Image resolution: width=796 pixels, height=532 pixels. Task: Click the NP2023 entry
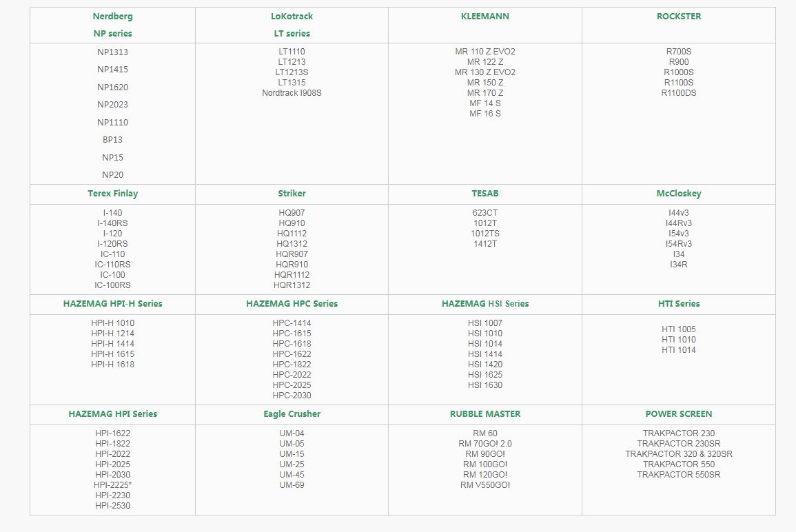[113, 105]
